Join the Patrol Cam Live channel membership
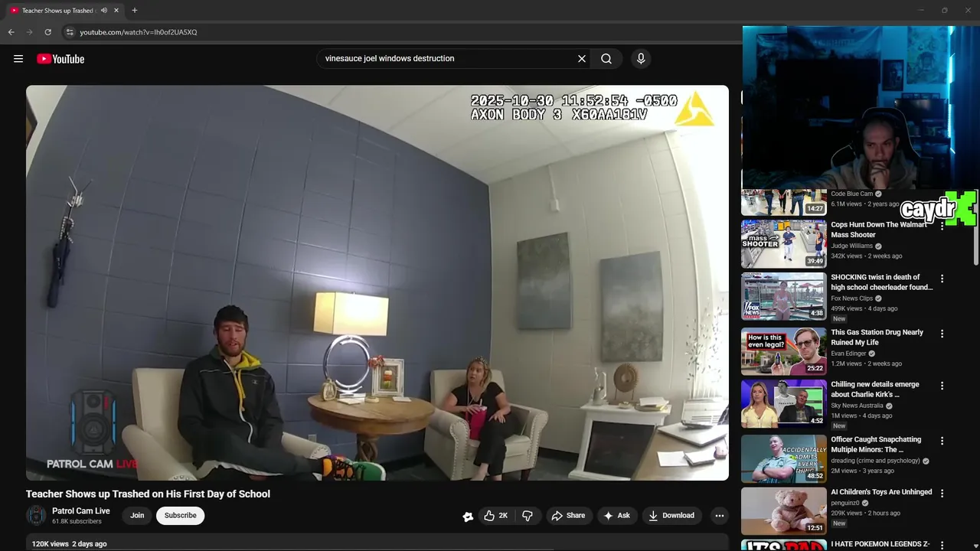Screen dimensions: 980x551 click(137, 516)
